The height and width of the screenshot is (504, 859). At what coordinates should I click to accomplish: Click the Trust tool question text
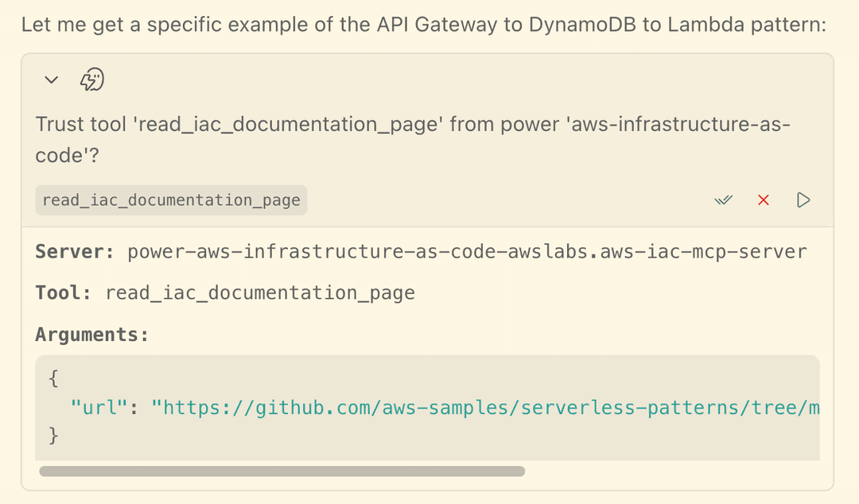point(413,140)
